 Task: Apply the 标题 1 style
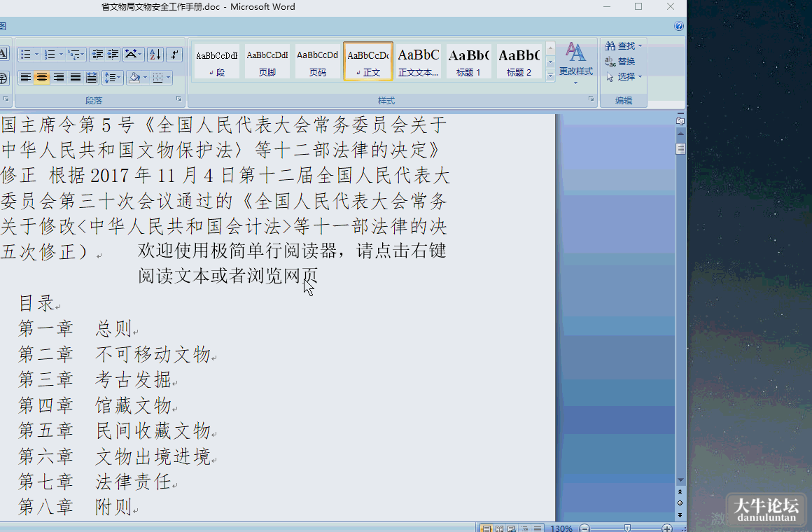[x=469, y=62]
